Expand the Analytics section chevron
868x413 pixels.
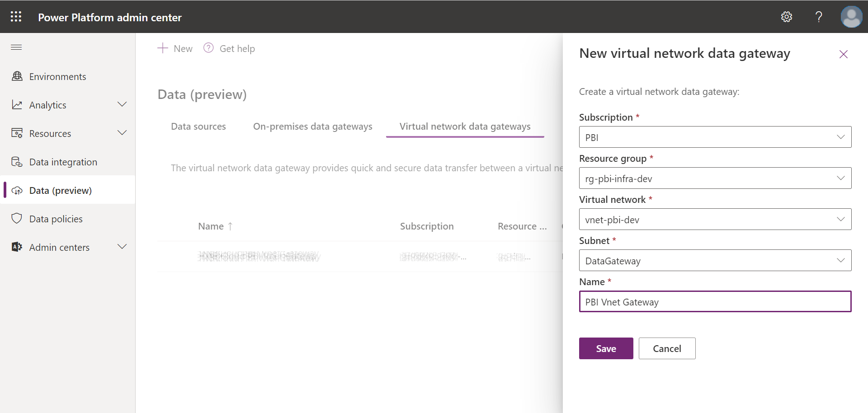coord(122,104)
